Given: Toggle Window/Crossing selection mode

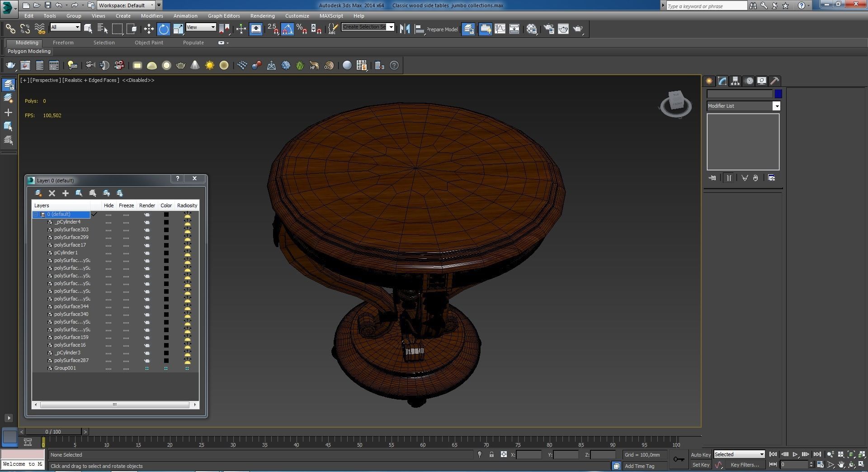Looking at the screenshot, I should coord(132,29).
